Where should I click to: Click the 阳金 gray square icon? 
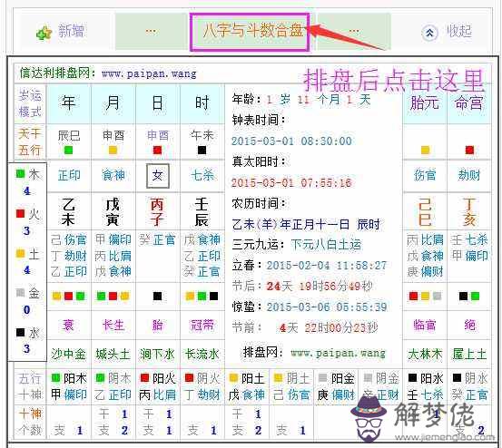323,378
